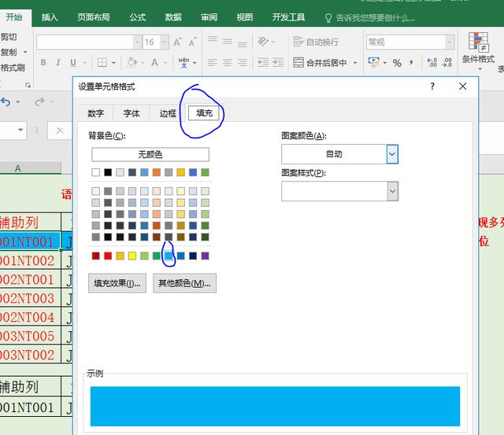Open the 插入 ribbon tab
The height and width of the screenshot is (435, 504).
50,17
